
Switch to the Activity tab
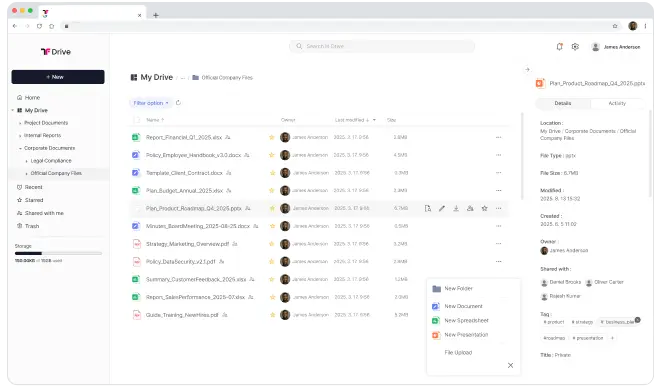pos(617,103)
